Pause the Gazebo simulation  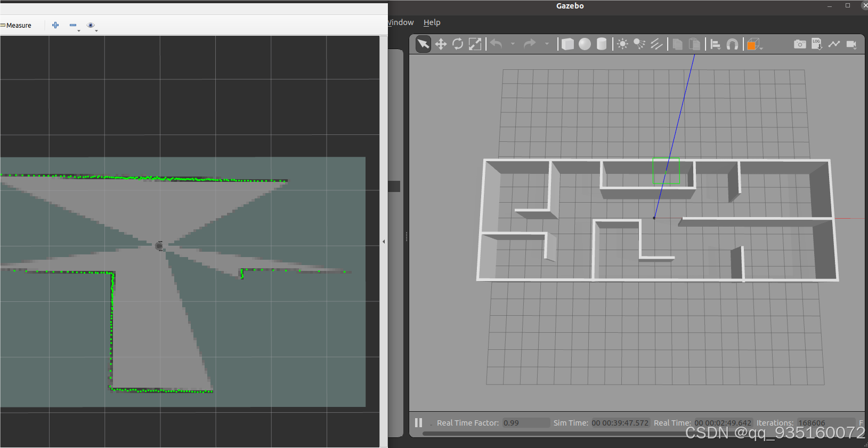tap(418, 422)
